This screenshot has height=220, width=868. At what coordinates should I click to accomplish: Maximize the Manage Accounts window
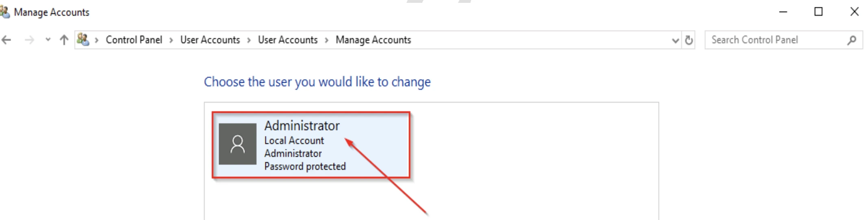(818, 12)
